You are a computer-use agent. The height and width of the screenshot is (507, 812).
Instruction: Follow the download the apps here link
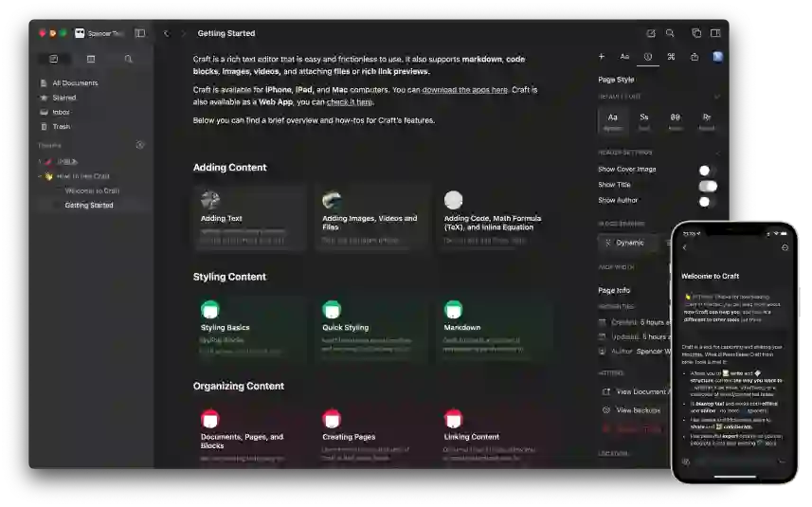pyautogui.click(x=464, y=90)
